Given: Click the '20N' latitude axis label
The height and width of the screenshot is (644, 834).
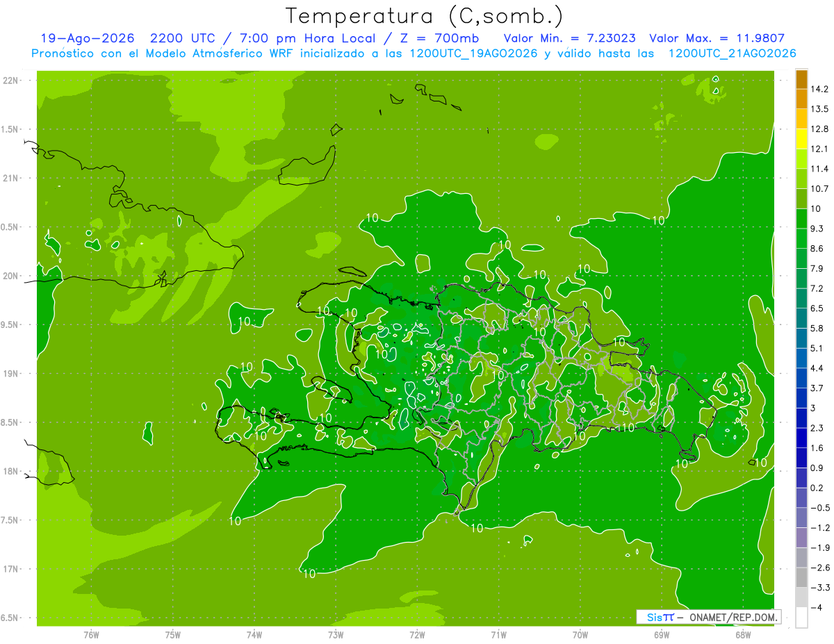Looking at the screenshot, I should pos(12,276).
